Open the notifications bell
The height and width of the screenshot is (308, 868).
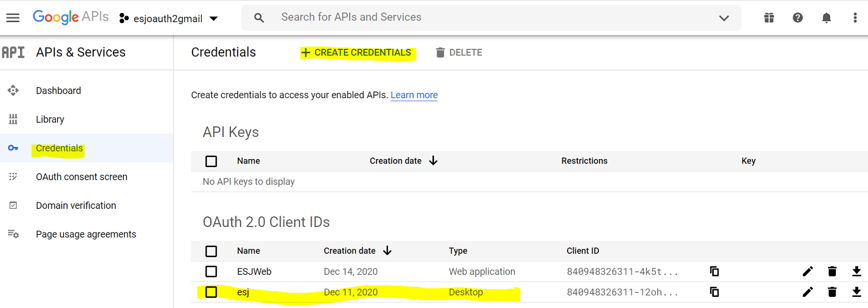826,18
